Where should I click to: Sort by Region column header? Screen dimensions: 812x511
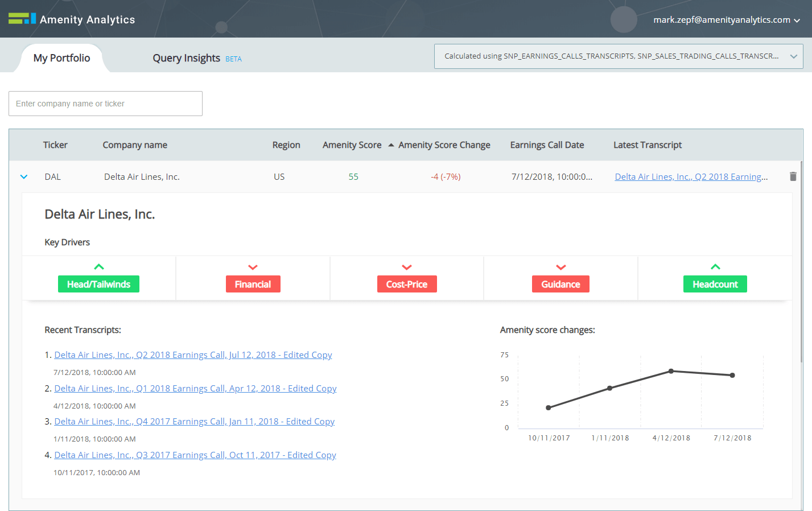pyautogui.click(x=286, y=145)
